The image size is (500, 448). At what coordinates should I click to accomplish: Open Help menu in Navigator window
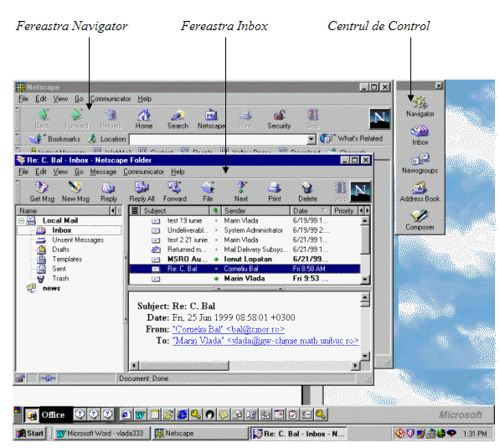click(144, 99)
